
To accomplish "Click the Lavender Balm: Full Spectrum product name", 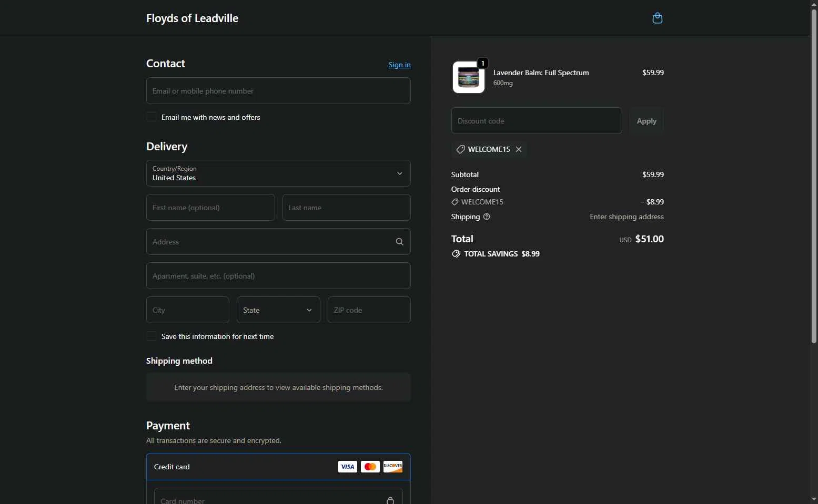I will (x=541, y=73).
